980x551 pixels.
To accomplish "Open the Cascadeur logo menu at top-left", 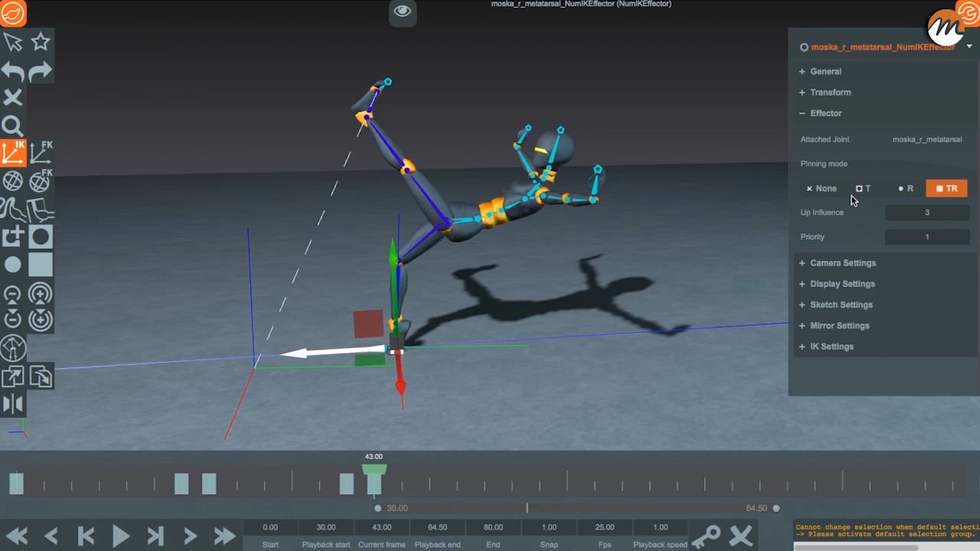I will [x=13, y=13].
